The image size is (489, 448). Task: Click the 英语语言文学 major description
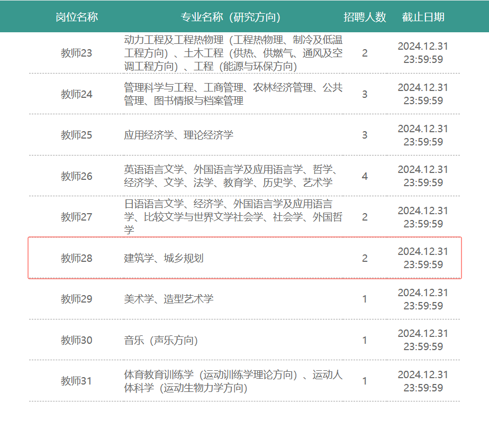(x=231, y=176)
